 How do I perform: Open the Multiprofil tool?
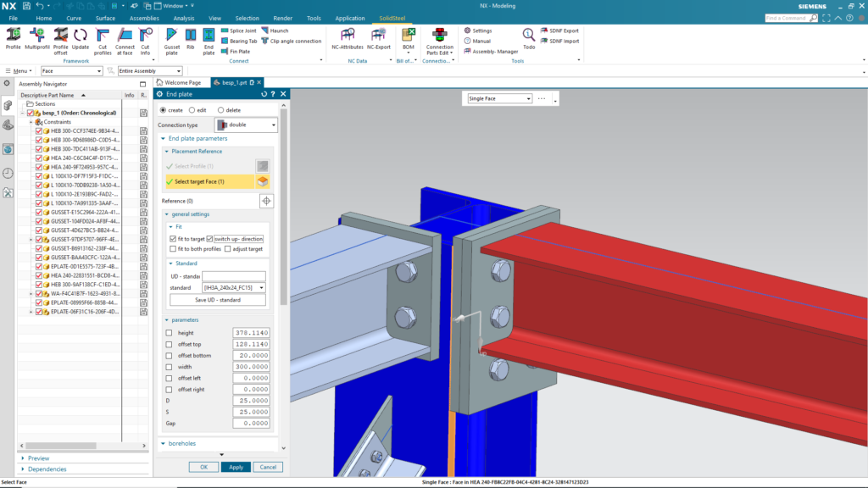tap(37, 39)
